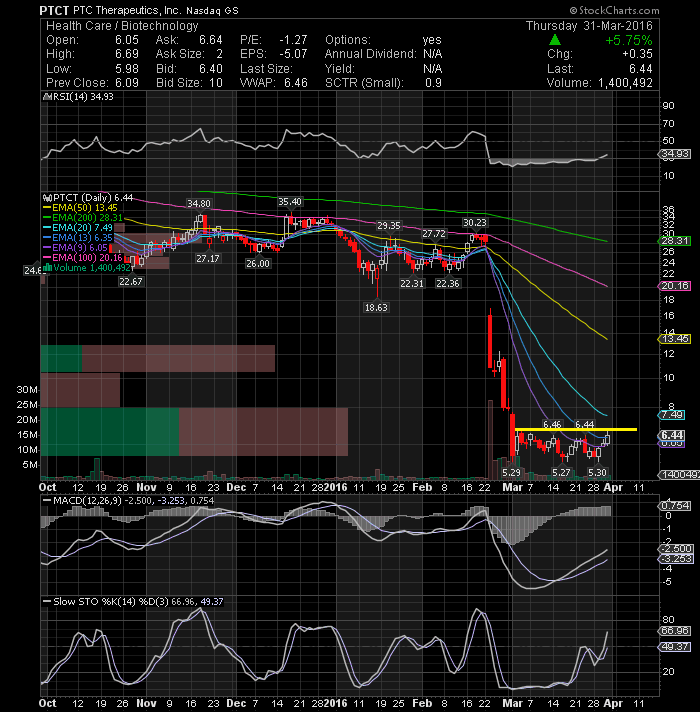Click the 13.45 yellow EMA tag on right axis
The height and width of the screenshot is (712, 700).
click(675, 339)
